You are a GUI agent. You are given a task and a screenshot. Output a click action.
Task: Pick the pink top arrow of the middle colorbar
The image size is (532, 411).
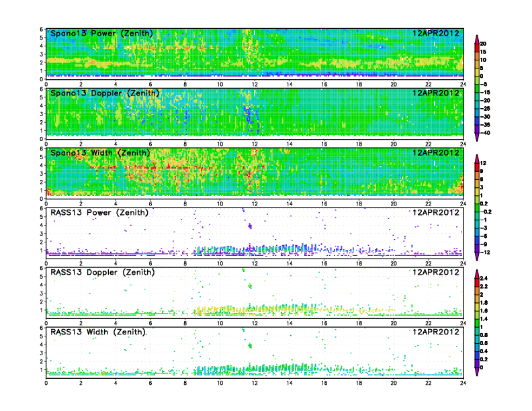[x=477, y=158]
